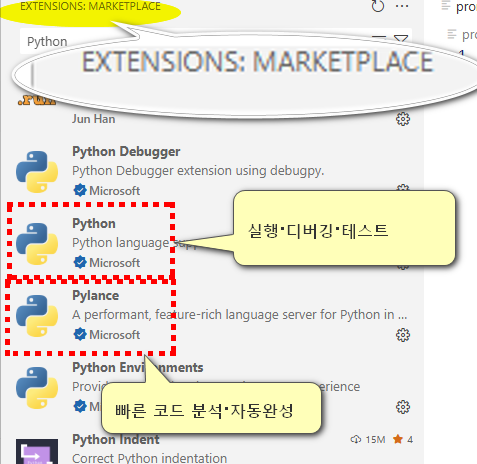477x464 pixels.
Task: Click the Python Debugger snake logo
Action: [x=37, y=172]
